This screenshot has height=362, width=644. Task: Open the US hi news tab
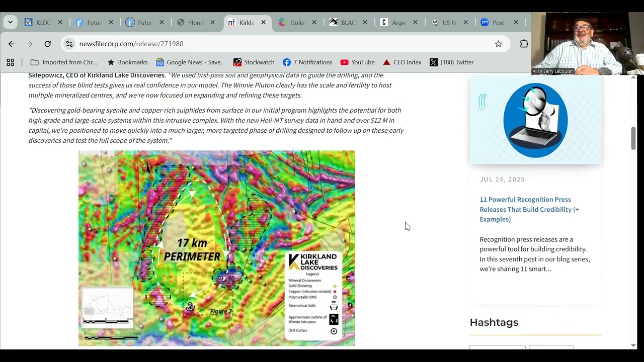point(449,23)
